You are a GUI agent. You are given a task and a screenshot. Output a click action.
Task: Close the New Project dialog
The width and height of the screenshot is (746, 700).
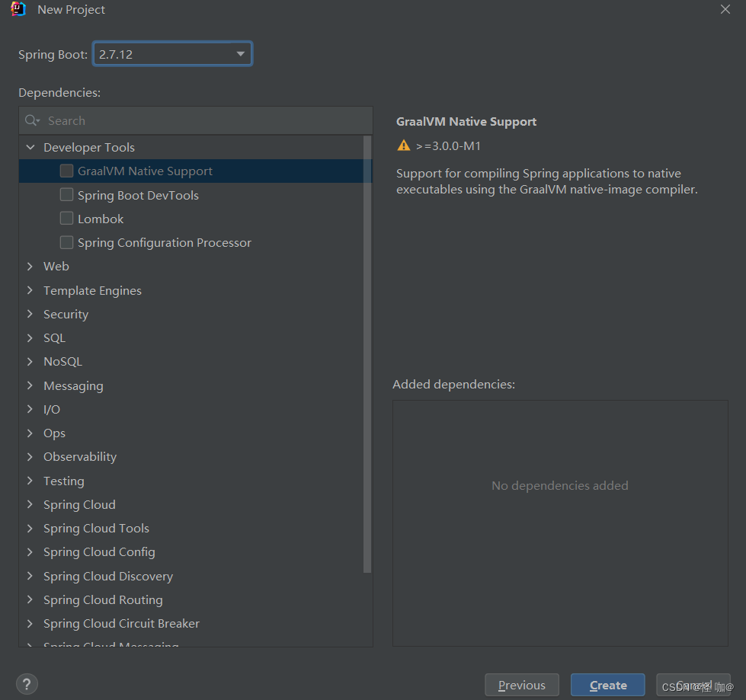coord(725,9)
